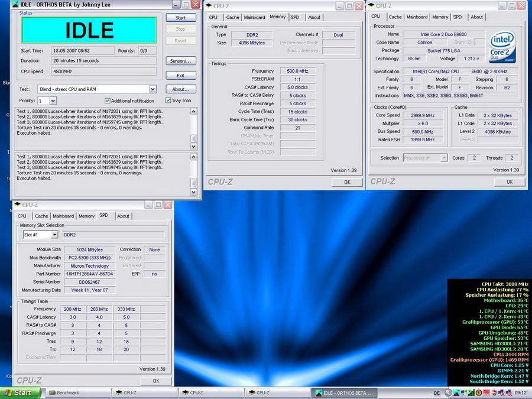Click the Core Speed 2999.9 MHz value
The image size is (532, 399).
pos(423,115)
